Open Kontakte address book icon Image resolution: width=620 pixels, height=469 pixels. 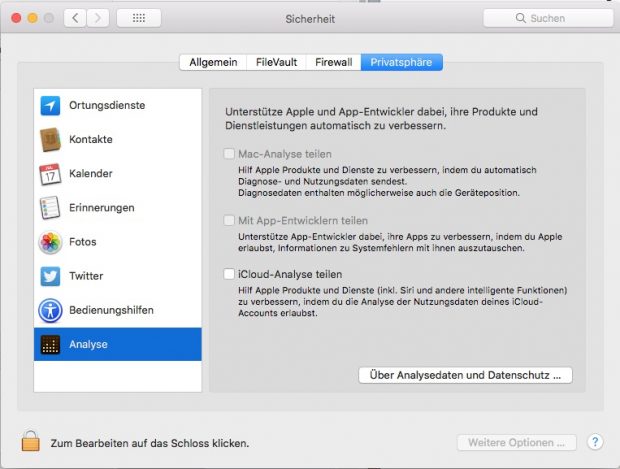pos(50,139)
